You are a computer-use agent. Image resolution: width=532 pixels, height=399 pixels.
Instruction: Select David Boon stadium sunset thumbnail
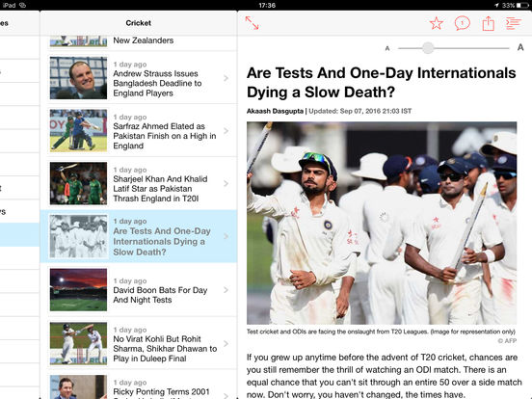tap(78, 290)
